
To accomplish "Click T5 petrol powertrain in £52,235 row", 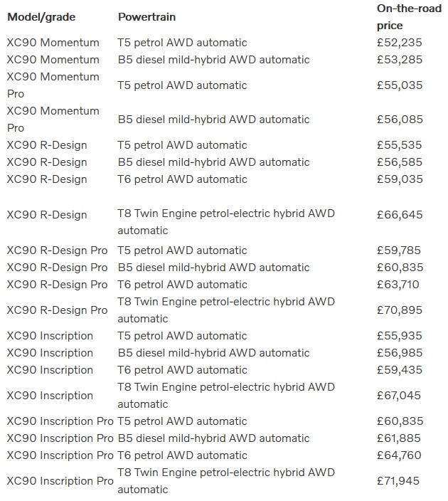I will (182, 43).
